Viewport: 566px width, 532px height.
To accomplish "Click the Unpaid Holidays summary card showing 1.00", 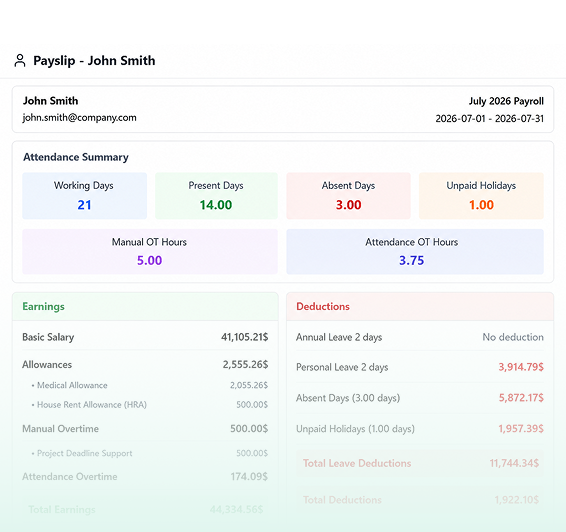I will (481, 196).
